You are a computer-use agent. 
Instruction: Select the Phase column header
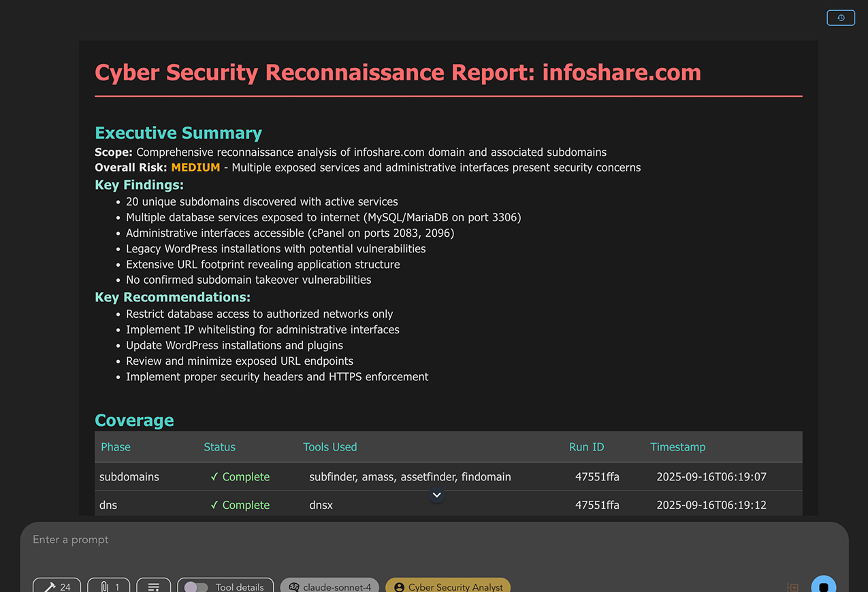coord(115,447)
